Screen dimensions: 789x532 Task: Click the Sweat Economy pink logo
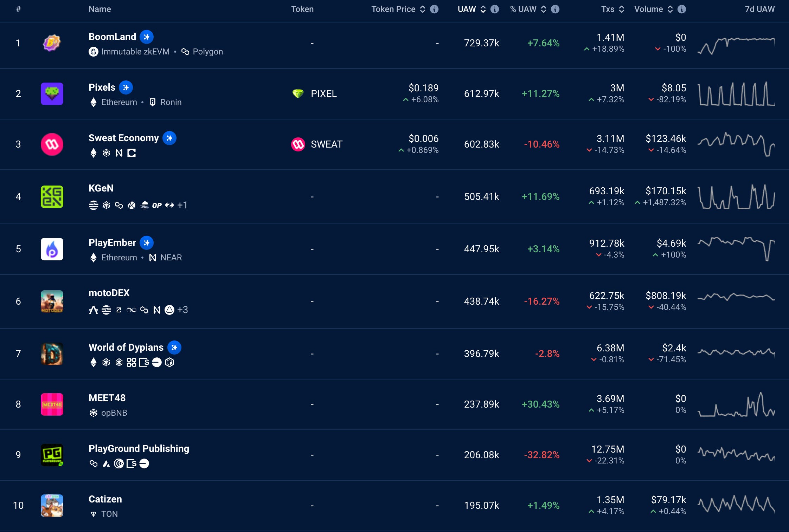pos(52,144)
